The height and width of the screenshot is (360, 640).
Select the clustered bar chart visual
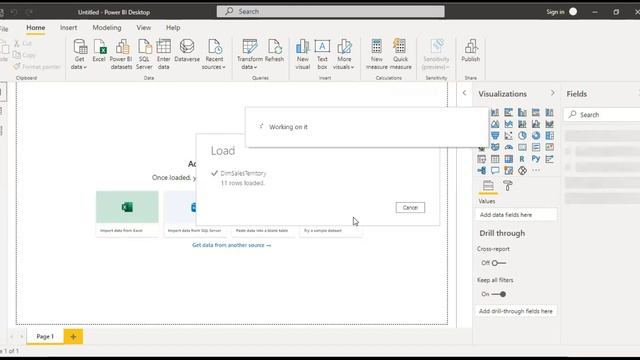(x=509, y=112)
